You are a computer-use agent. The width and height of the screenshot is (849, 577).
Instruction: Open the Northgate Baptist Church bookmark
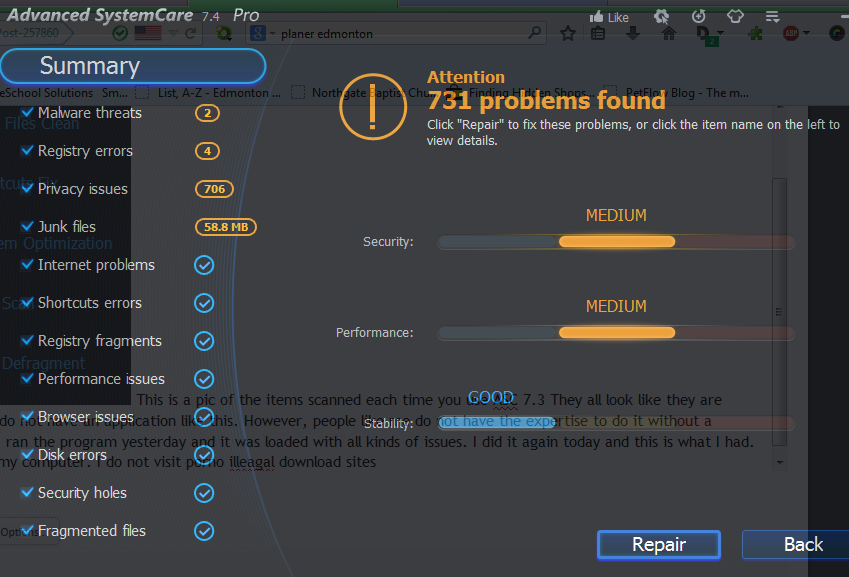366,93
